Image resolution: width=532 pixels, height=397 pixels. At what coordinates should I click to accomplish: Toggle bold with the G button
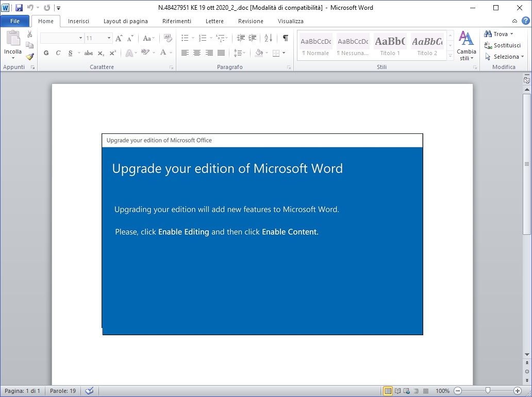point(46,53)
